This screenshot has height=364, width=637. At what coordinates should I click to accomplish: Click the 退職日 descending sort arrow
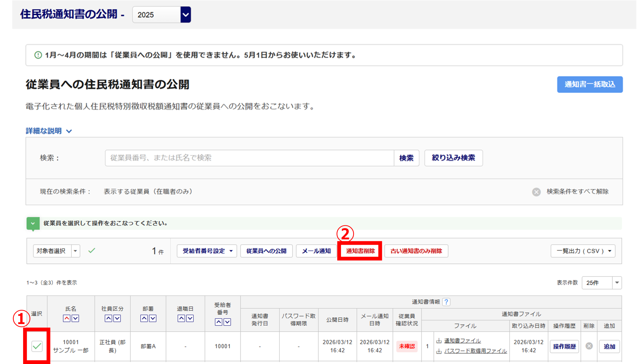point(190,318)
